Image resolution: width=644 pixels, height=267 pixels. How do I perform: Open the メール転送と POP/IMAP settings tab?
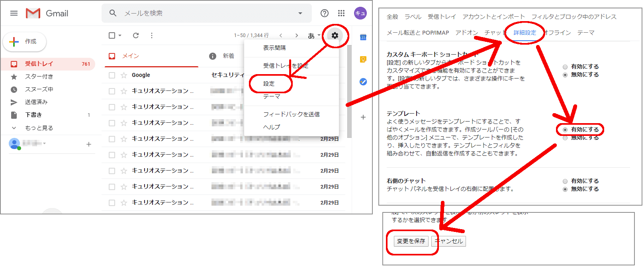418,33
